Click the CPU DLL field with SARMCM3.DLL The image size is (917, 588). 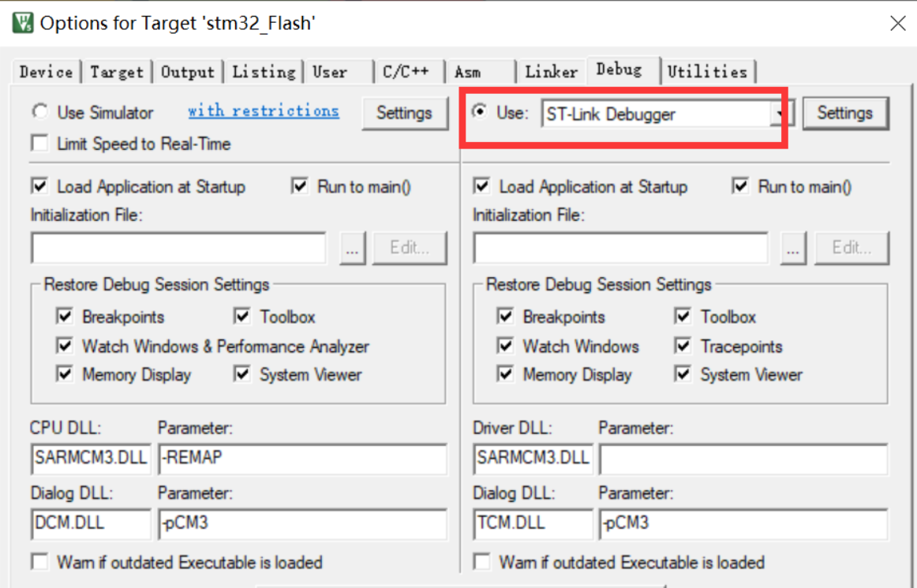pos(92,458)
